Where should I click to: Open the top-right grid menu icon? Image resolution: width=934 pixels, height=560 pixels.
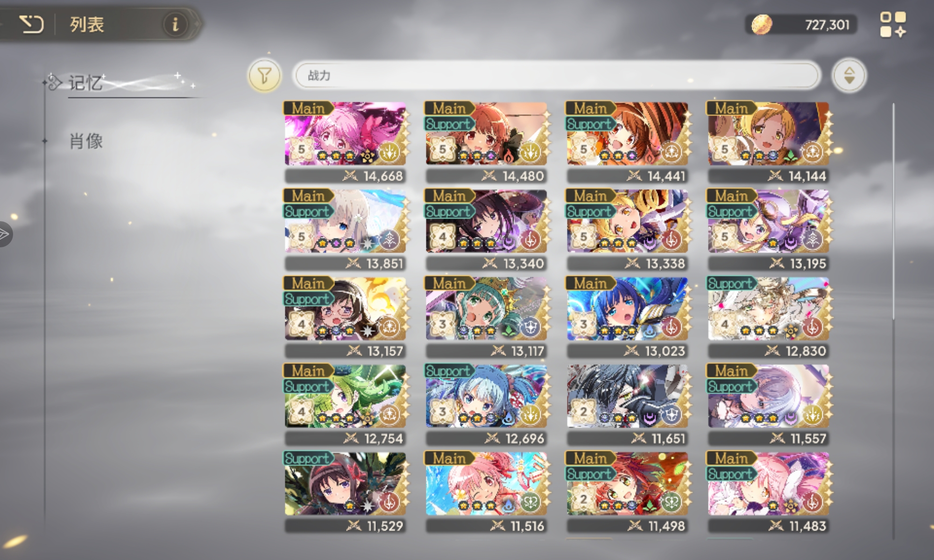click(893, 24)
